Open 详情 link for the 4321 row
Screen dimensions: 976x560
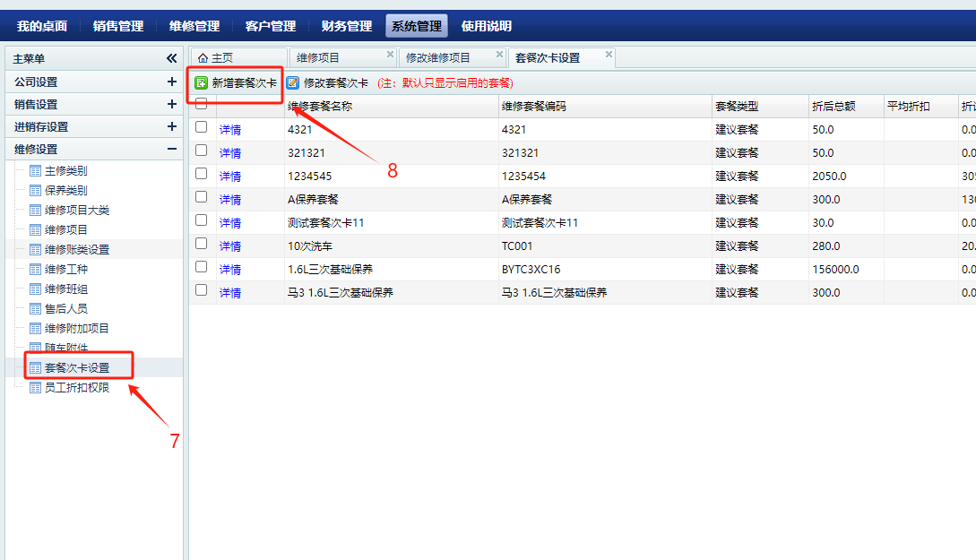230,130
